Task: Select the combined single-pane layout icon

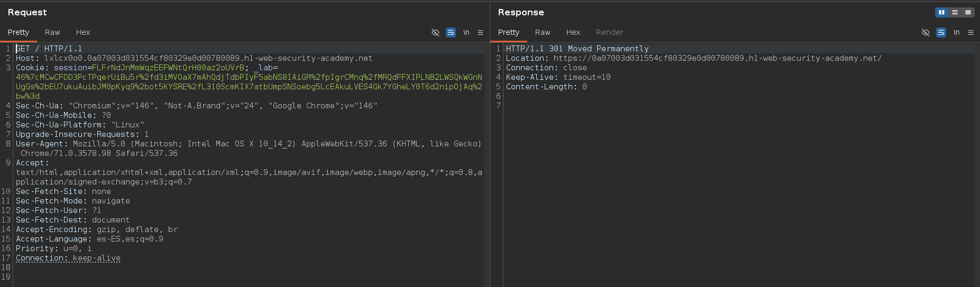Action: pyautogui.click(x=968, y=12)
